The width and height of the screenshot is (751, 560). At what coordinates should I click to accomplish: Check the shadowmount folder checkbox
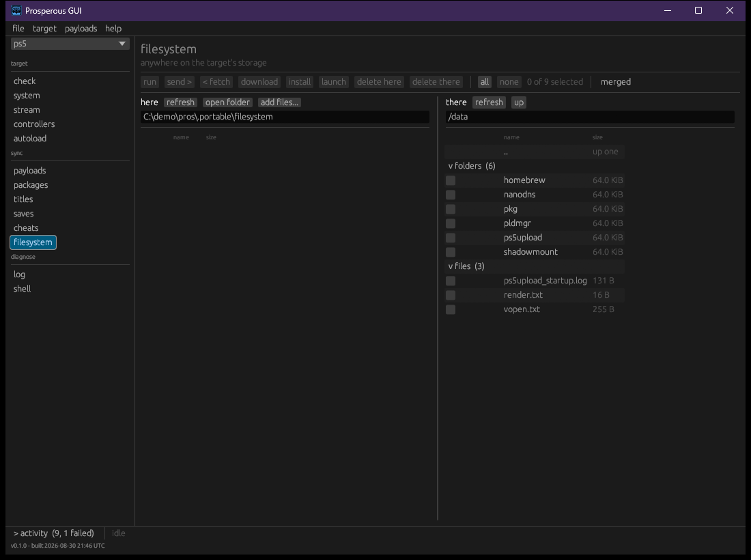451,253
